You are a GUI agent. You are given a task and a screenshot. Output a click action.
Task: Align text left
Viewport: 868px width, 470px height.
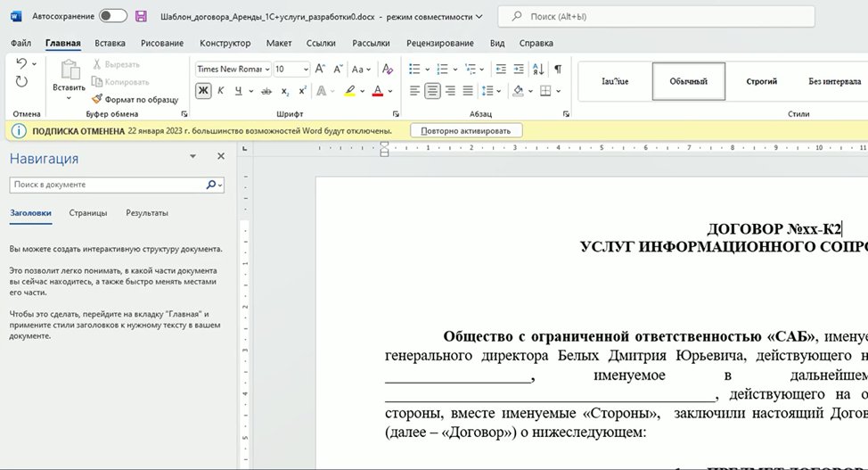414,91
